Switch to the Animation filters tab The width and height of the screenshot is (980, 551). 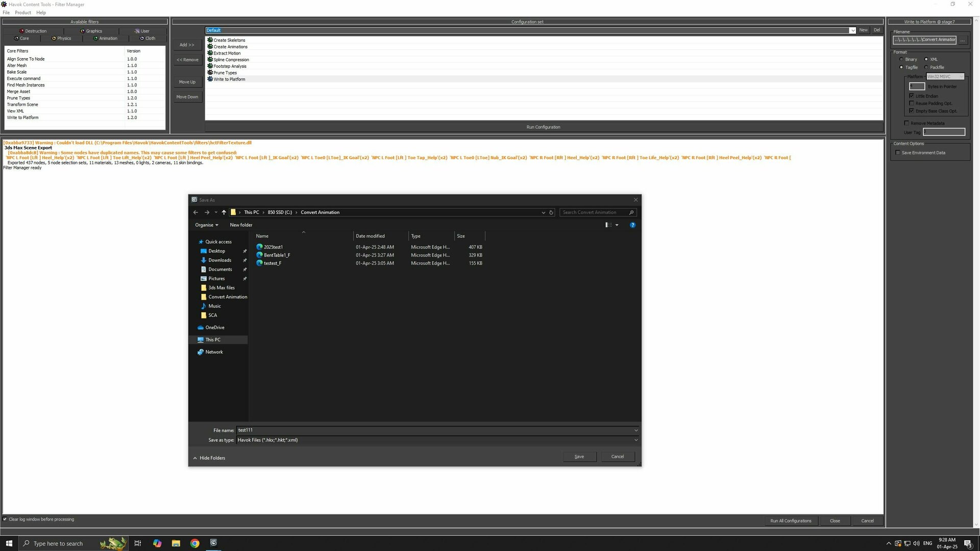click(105, 38)
